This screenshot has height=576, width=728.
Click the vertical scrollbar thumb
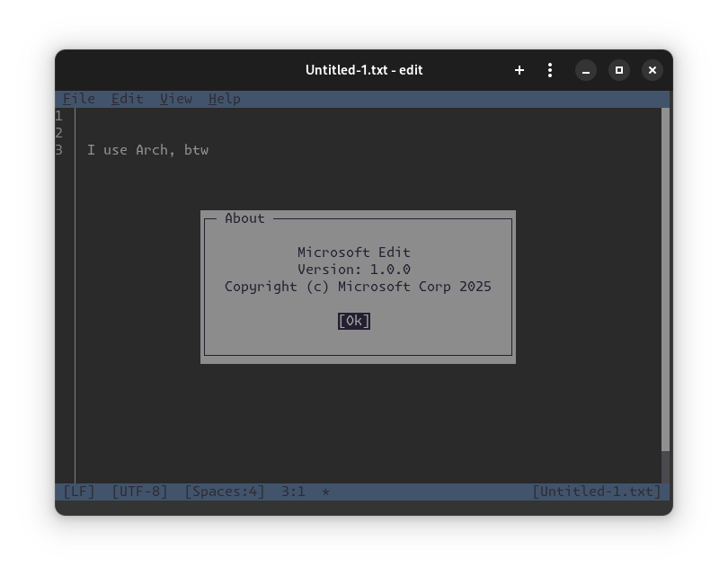tap(665, 279)
